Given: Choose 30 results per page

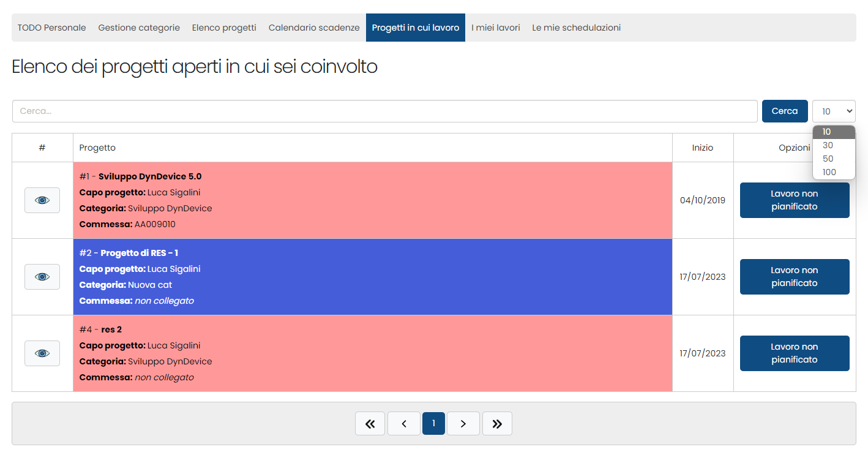Looking at the screenshot, I should coord(828,145).
